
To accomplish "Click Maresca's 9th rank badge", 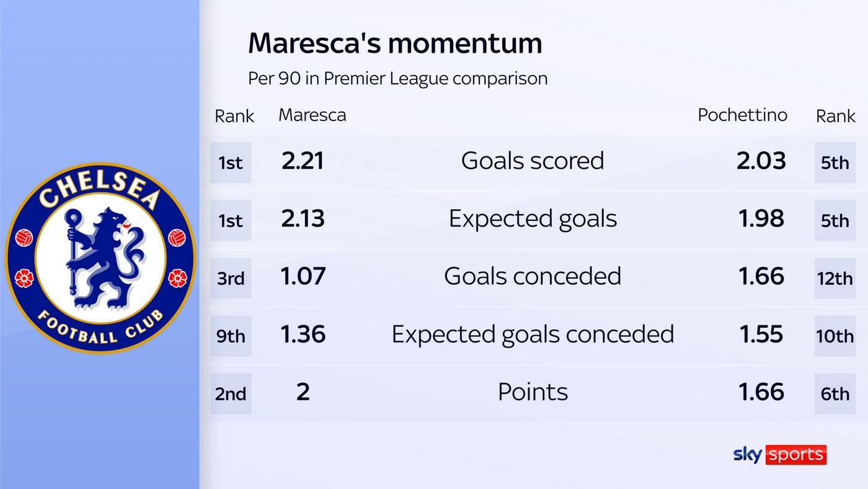I will click(231, 336).
